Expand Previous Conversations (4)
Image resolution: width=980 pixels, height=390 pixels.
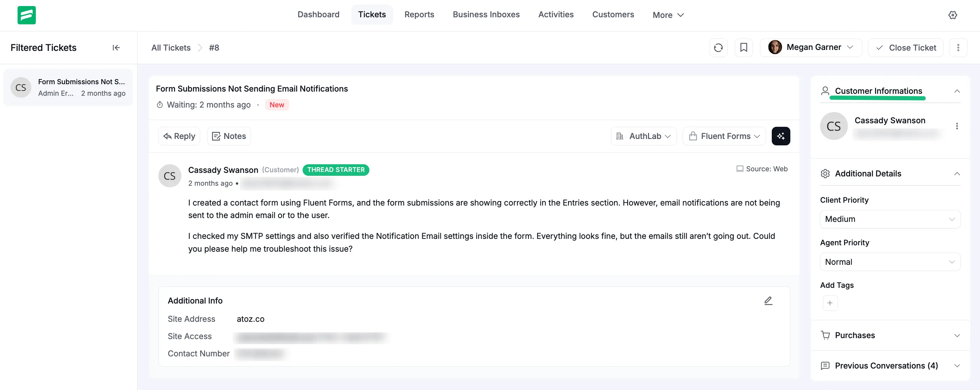957,366
